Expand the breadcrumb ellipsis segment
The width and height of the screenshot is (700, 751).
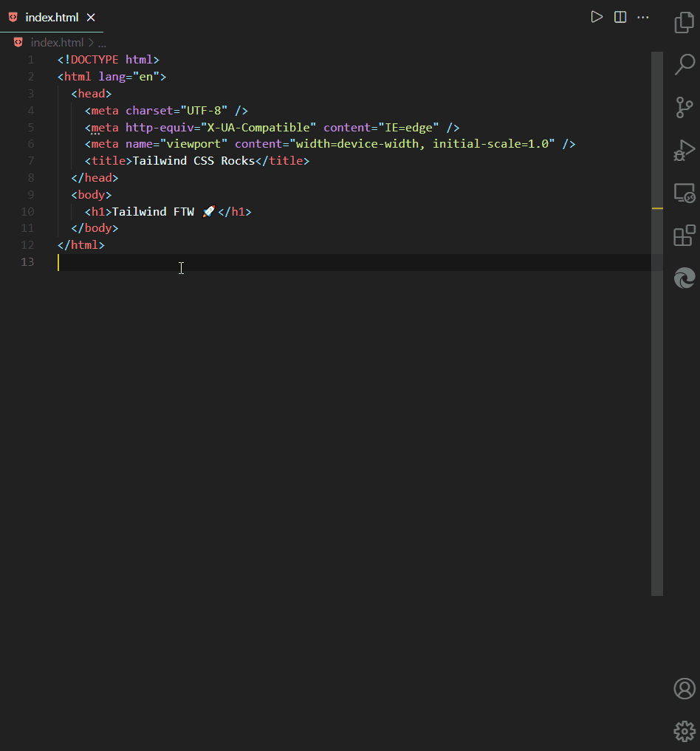[102, 43]
